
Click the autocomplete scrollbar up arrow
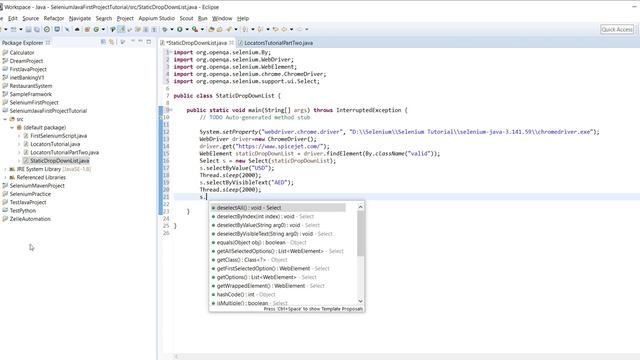(x=360, y=207)
